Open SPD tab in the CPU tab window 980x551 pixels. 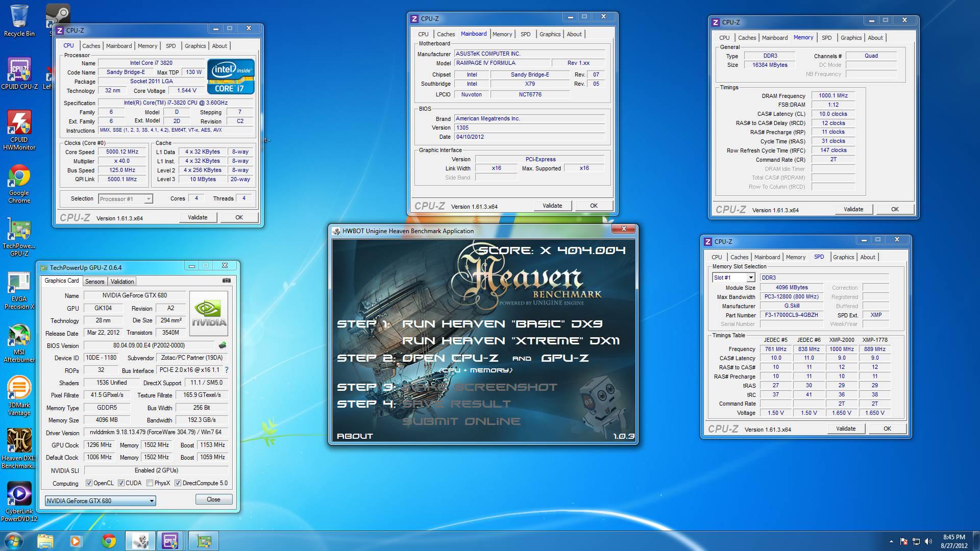tap(170, 46)
